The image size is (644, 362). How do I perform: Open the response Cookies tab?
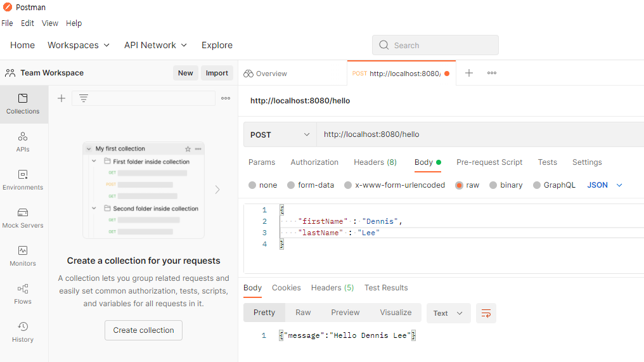click(x=287, y=288)
